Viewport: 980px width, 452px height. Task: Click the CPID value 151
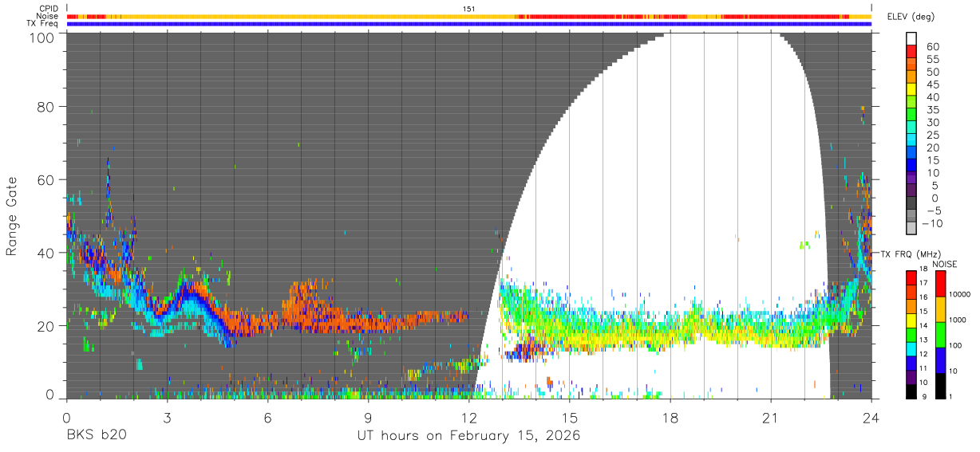(x=468, y=8)
